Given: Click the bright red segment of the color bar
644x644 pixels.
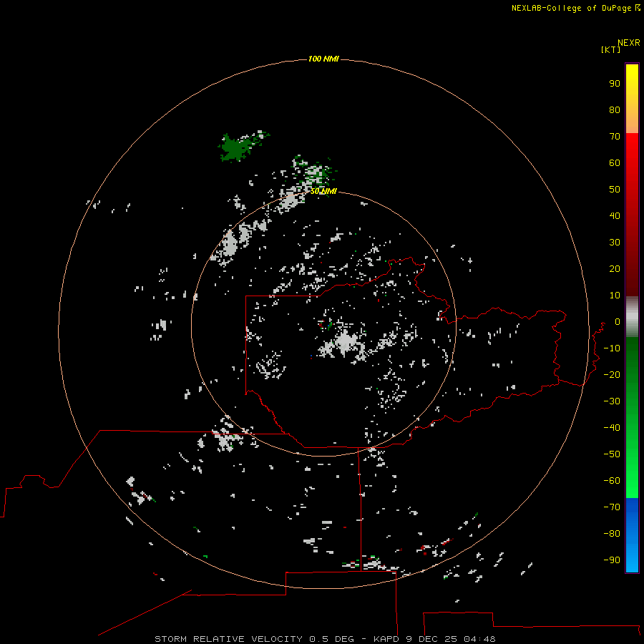Looking at the screenshot, I should coord(632,152).
